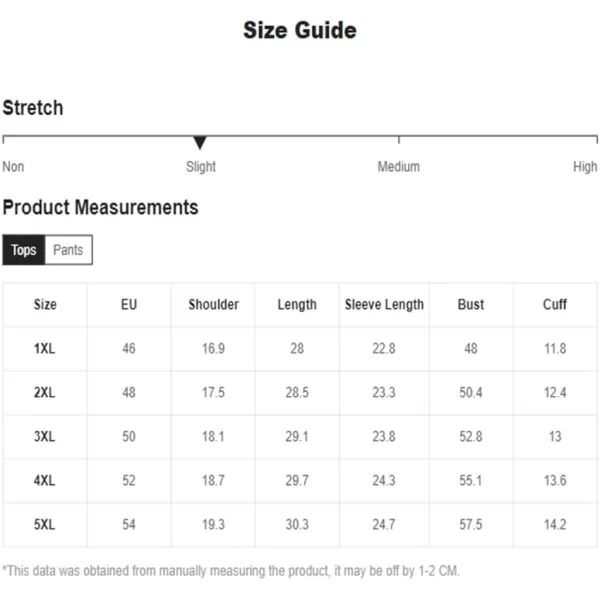Select the 1XL size row label
The height and width of the screenshot is (600, 600).
pyautogui.click(x=45, y=349)
